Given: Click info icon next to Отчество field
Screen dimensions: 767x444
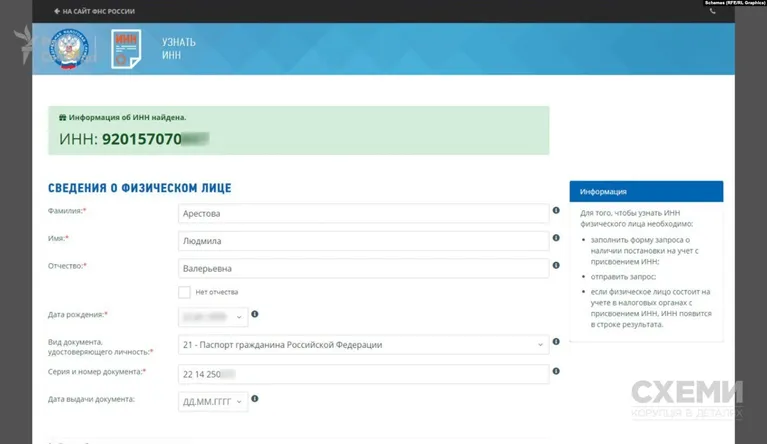Looking at the screenshot, I should point(556,265).
